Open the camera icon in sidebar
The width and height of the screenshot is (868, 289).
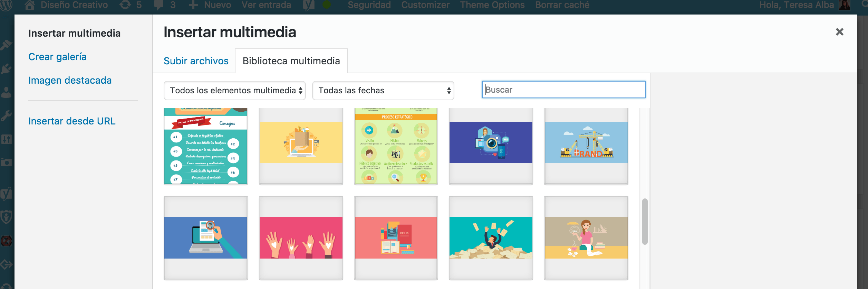[x=6, y=162]
